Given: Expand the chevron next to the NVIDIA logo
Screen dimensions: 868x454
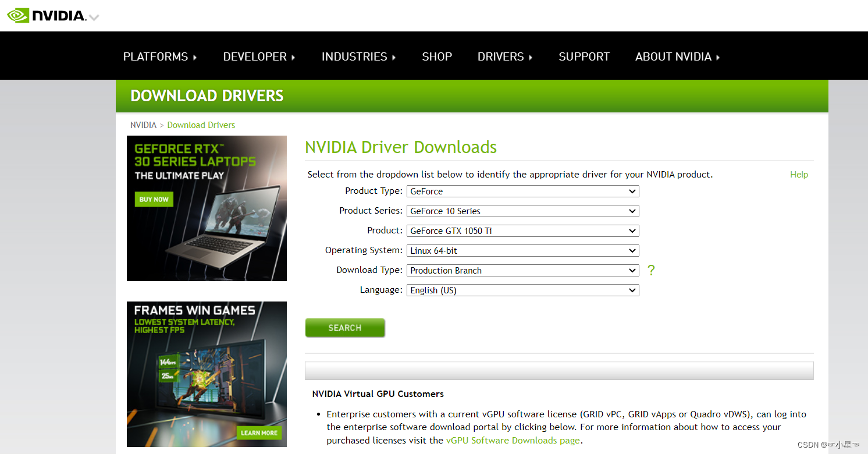Looking at the screenshot, I should point(93,17).
